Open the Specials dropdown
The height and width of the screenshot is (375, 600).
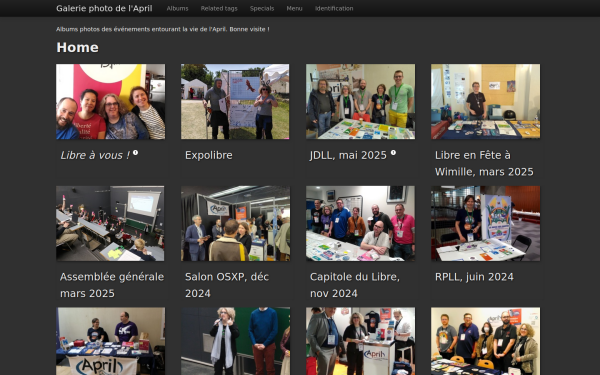[x=262, y=8]
